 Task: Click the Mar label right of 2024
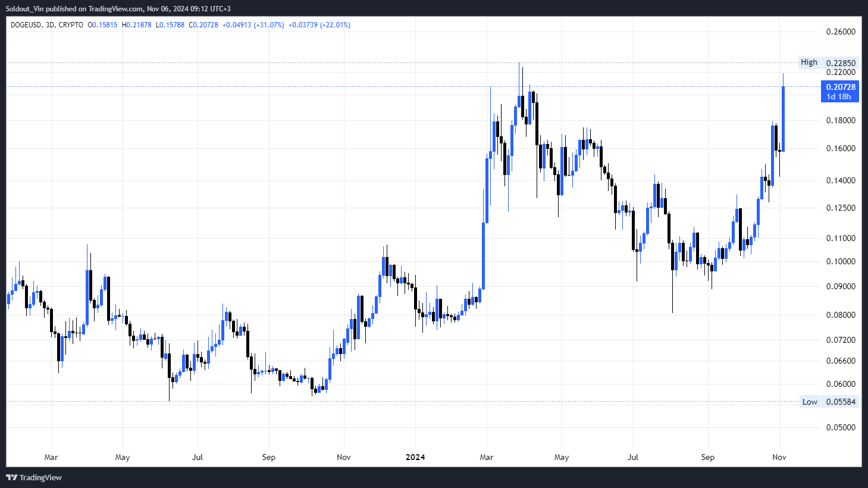coord(487,457)
